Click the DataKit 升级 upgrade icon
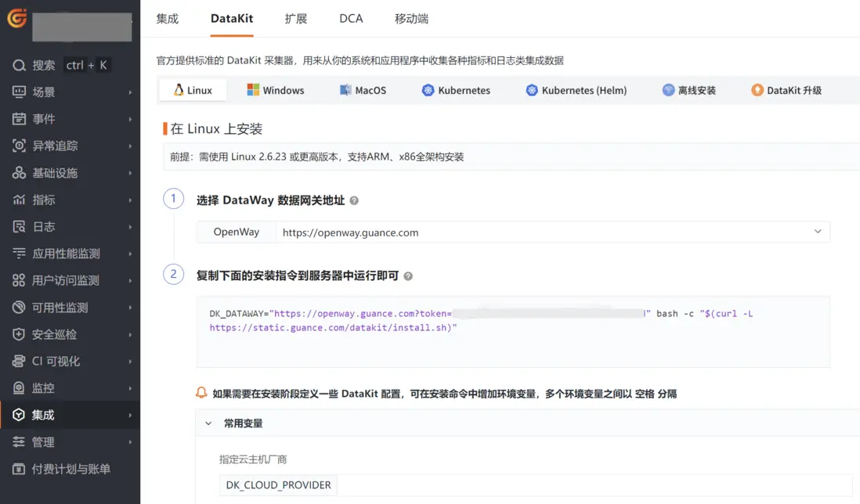The height and width of the screenshot is (504, 860). tap(757, 90)
